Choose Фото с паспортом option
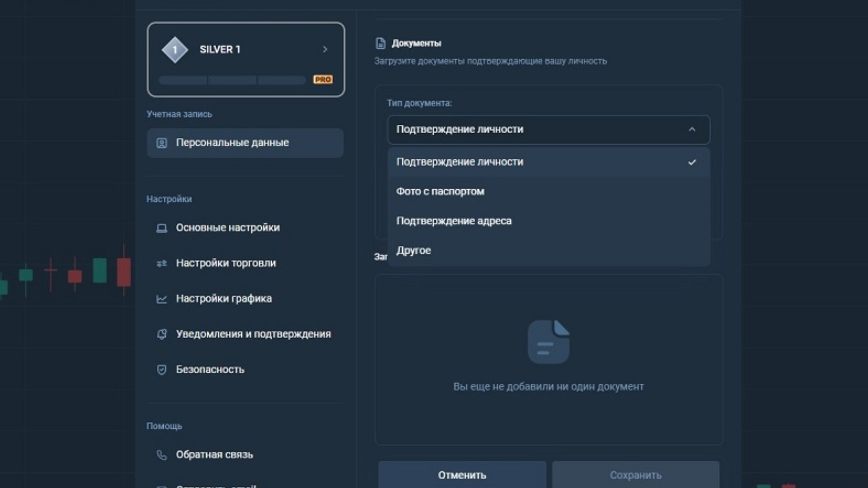This screenshot has height=488, width=868. (x=548, y=191)
